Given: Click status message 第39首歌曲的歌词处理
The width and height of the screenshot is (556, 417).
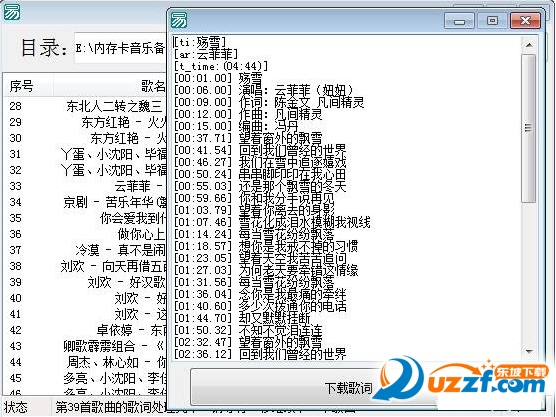Looking at the screenshot, I should (111, 407).
